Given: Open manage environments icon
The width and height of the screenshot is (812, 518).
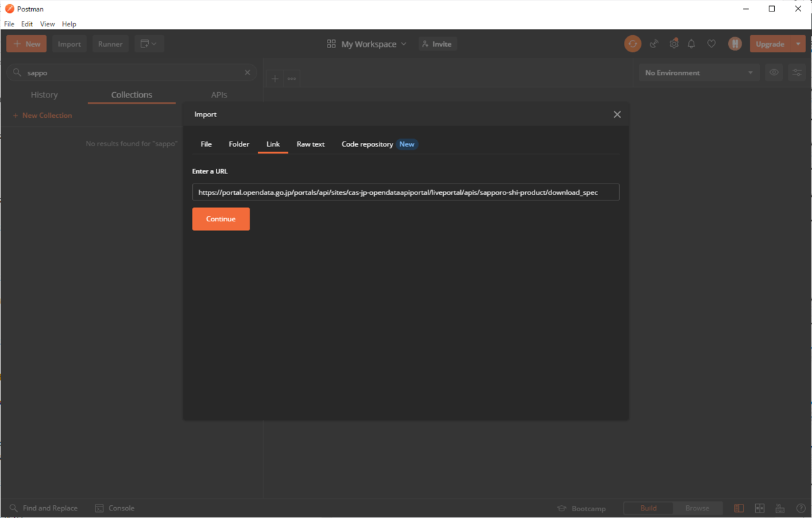Looking at the screenshot, I should [797, 72].
